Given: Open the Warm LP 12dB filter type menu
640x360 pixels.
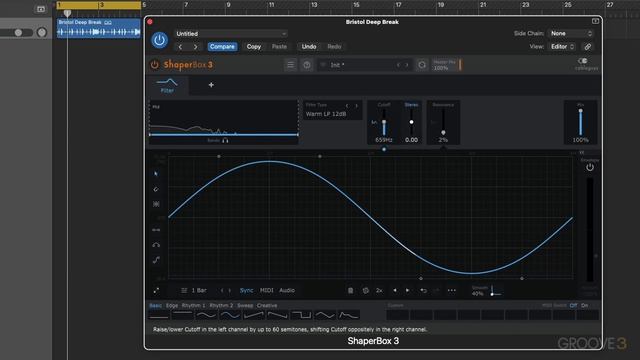Looking at the screenshot, I should (x=326, y=114).
